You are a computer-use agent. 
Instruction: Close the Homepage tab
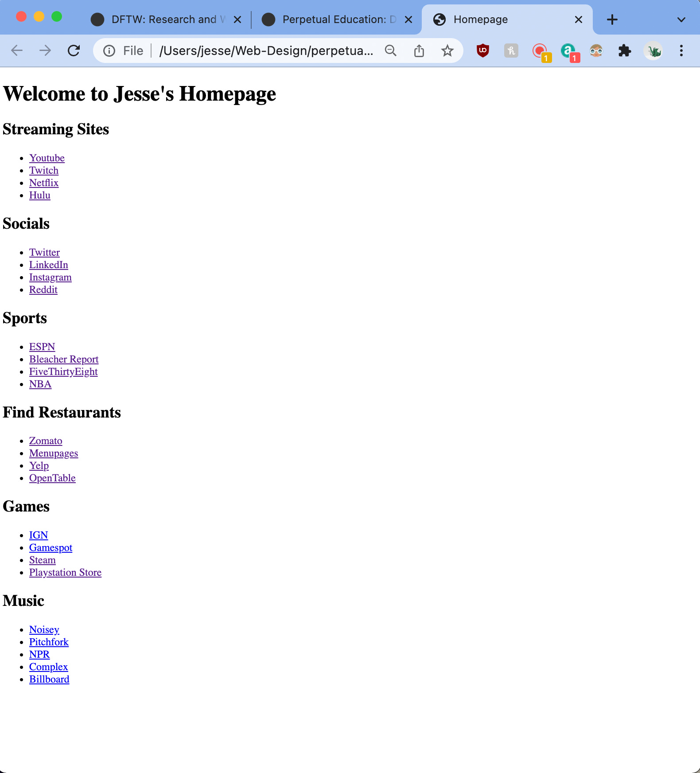[579, 20]
